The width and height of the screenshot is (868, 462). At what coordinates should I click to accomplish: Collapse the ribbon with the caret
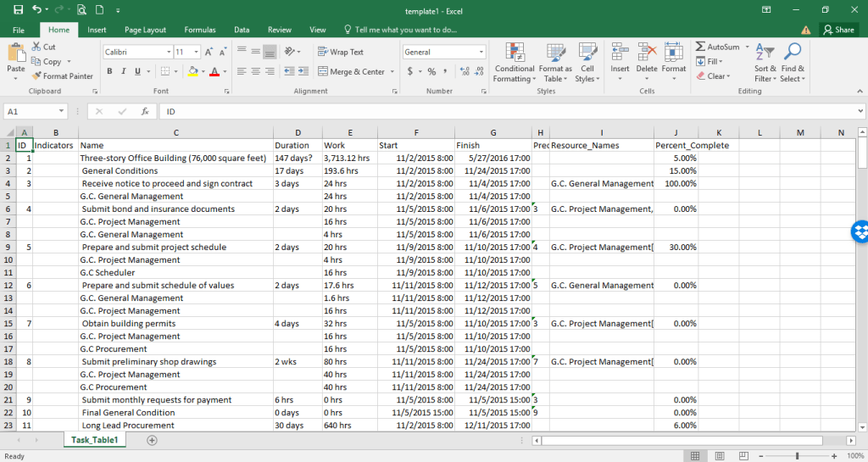coord(860,92)
